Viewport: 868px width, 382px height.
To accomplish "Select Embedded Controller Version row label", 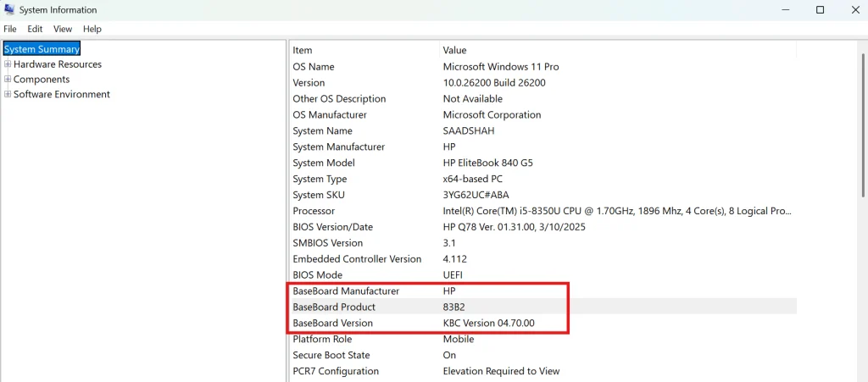I will [x=357, y=259].
